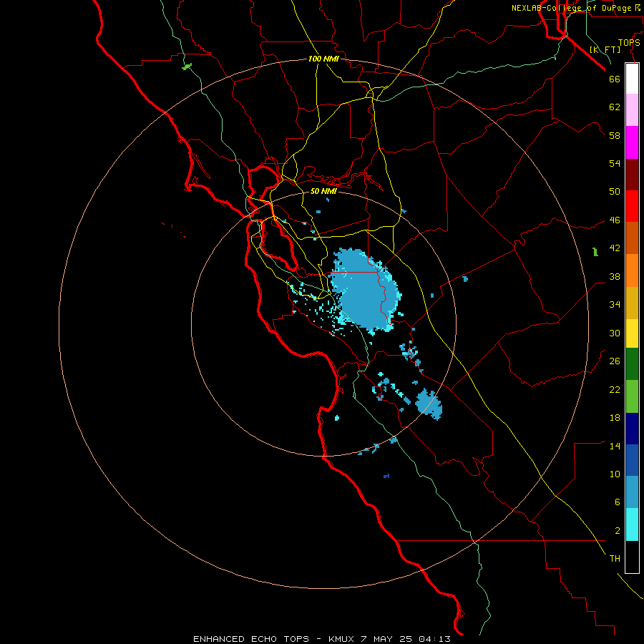Click the small green echo near right edge
Viewport: 644px width, 644px height.
[595, 252]
